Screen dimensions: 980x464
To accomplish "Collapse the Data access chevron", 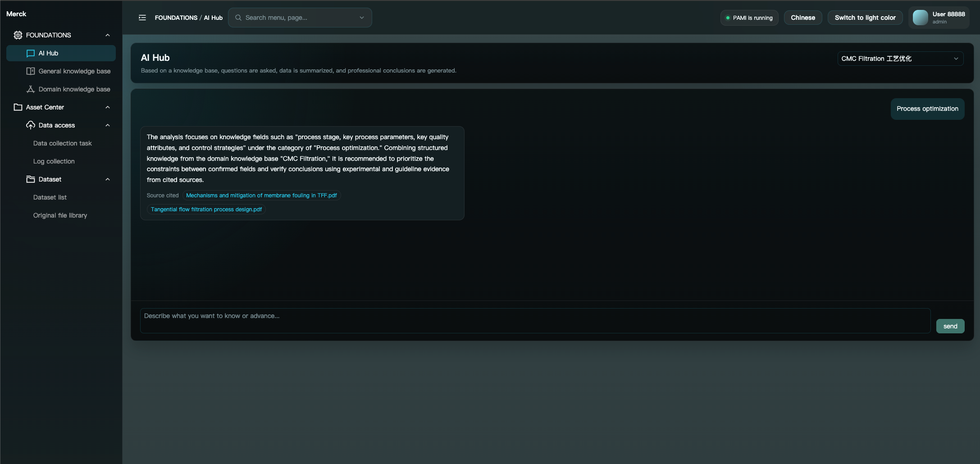I will (x=108, y=125).
